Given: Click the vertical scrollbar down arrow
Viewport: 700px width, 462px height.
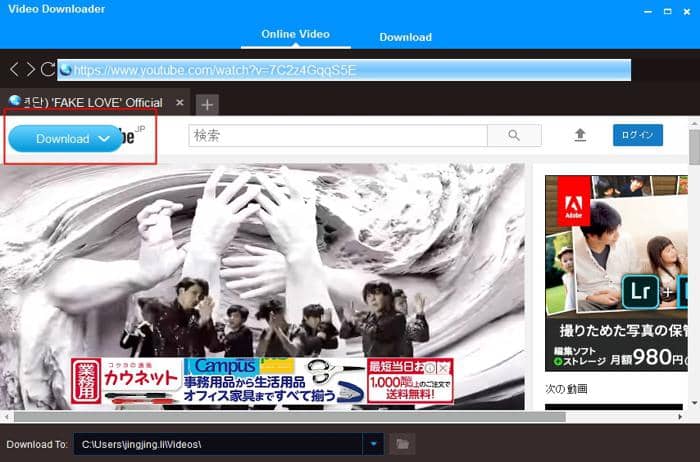Looking at the screenshot, I should [694, 403].
